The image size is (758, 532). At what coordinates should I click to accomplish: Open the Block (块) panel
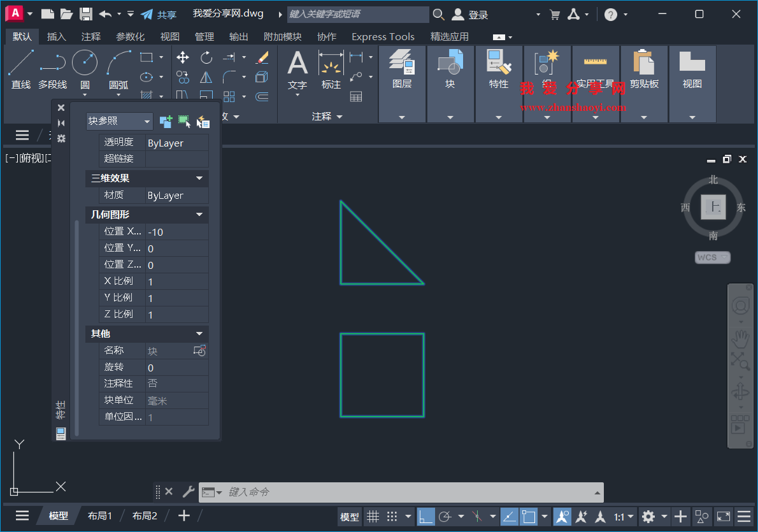(x=450, y=70)
